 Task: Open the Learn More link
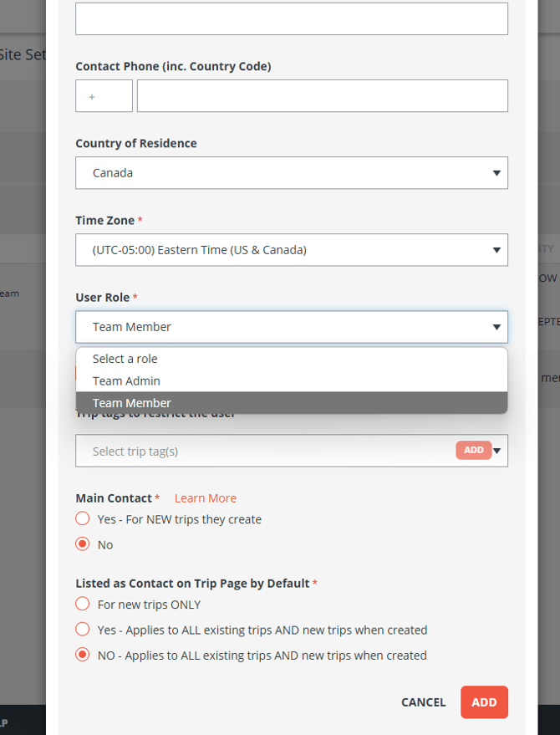(x=205, y=498)
